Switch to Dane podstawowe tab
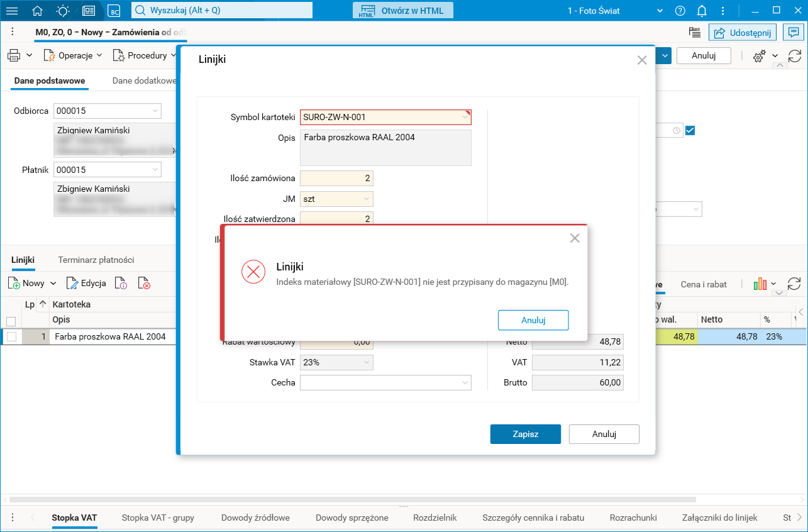 pos(50,80)
